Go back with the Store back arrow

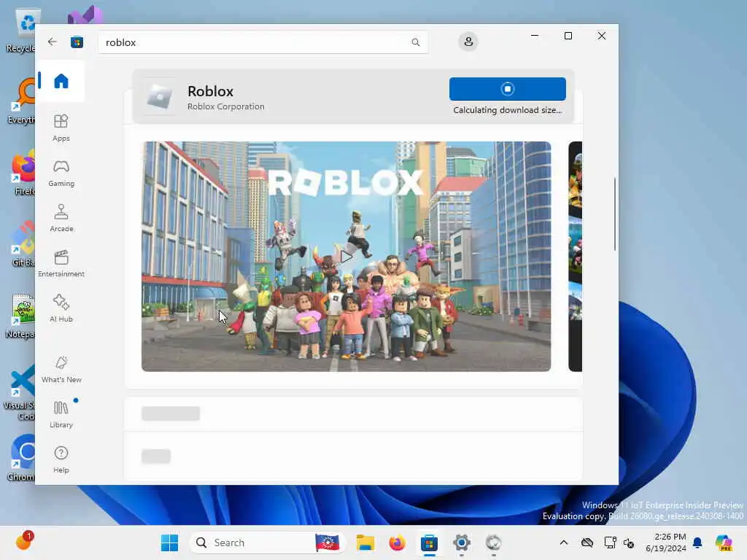coord(53,42)
